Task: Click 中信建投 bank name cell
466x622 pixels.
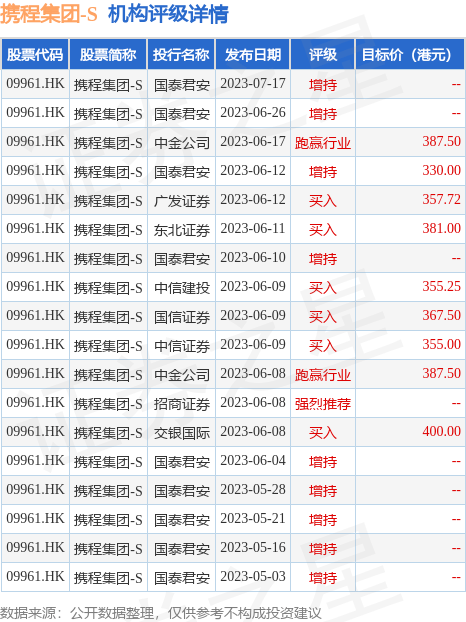Action: (x=182, y=288)
